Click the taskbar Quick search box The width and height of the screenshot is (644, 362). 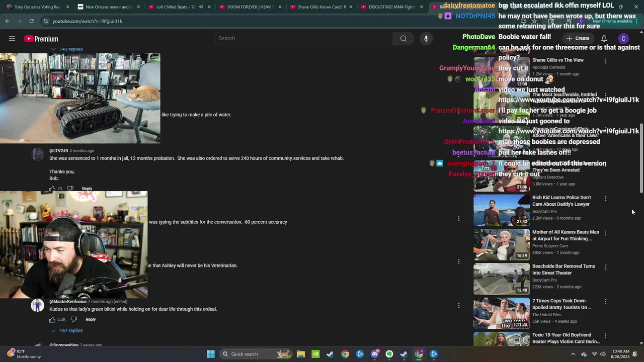[257, 354]
